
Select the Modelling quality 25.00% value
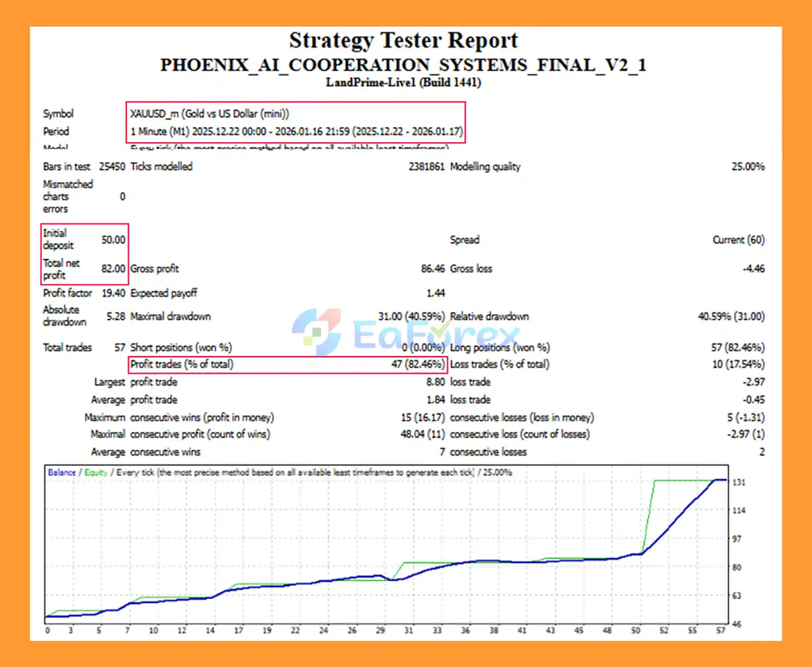point(748,166)
